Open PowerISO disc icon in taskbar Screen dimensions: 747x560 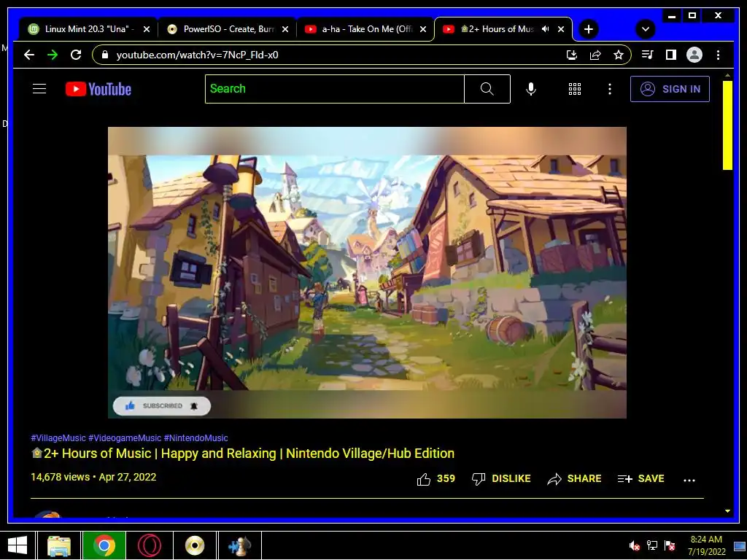pyautogui.click(x=194, y=545)
